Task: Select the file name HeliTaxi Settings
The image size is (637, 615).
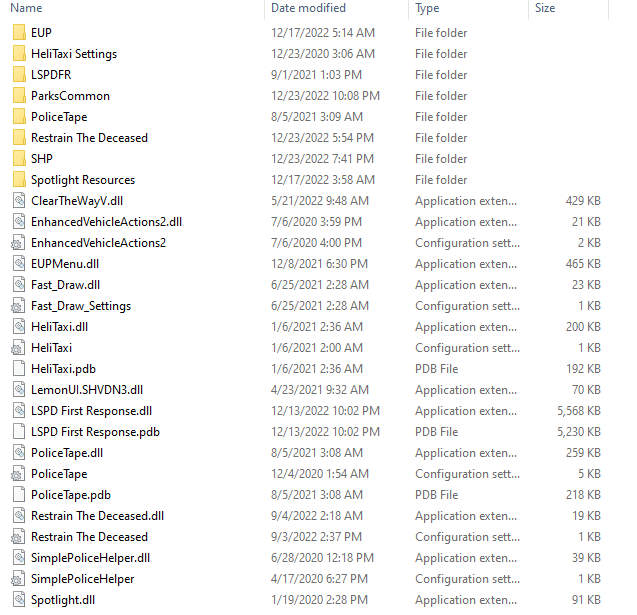Action: (74, 54)
